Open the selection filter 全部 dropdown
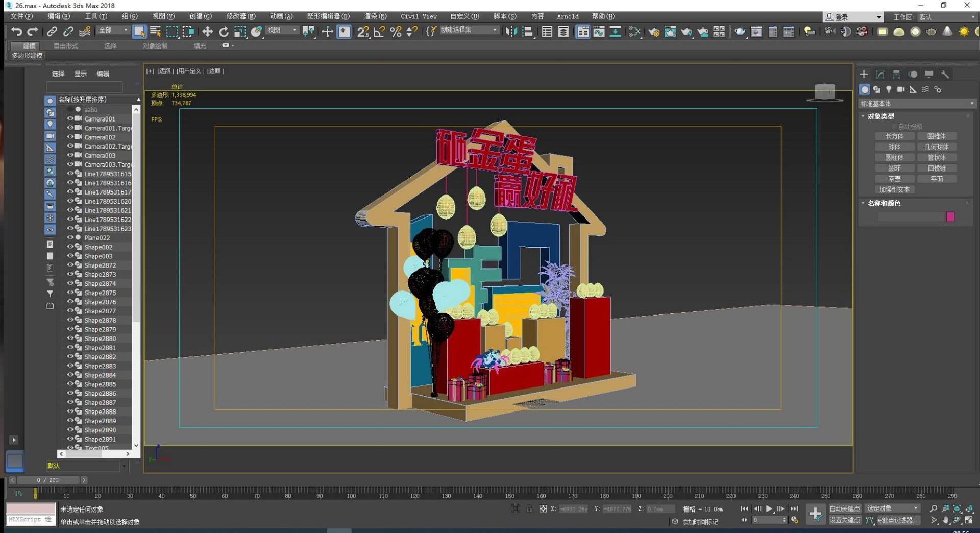The width and height of the screenshot is (980, 533). [113, 31]
